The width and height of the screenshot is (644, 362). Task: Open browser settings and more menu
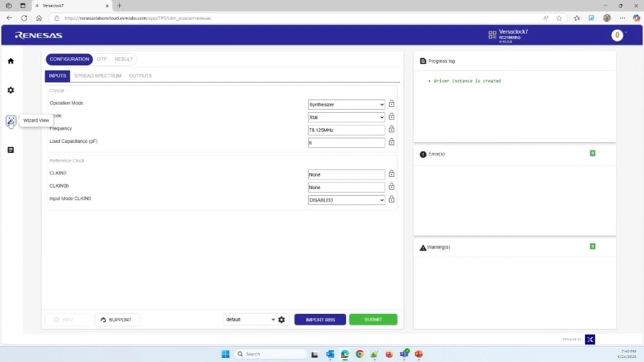tap(623, 18)
